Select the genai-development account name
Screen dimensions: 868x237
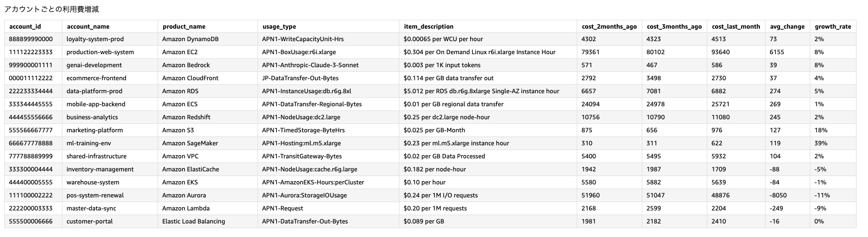point(94,65)
